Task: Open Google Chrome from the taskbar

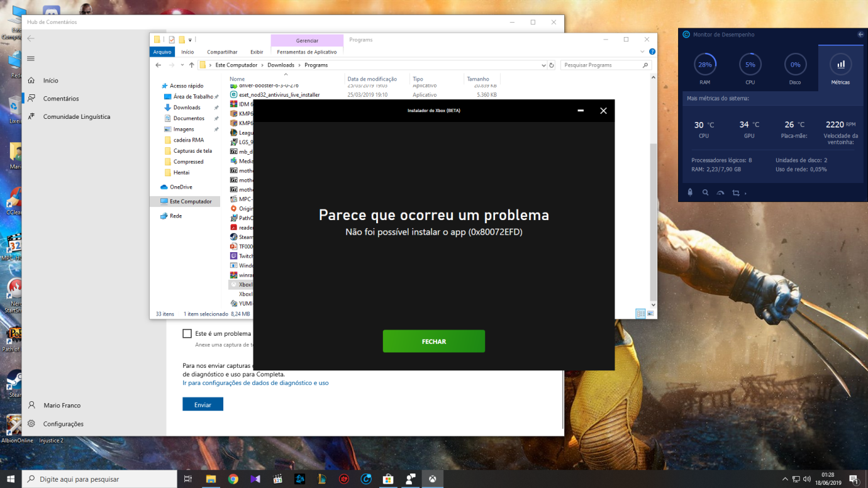Action: click(233, 479)
